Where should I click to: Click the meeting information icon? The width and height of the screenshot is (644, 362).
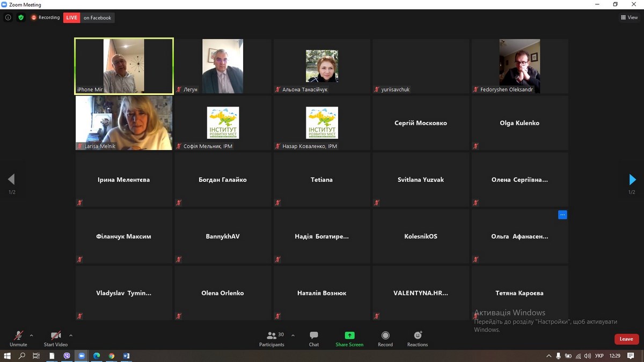tap(8, 18)
